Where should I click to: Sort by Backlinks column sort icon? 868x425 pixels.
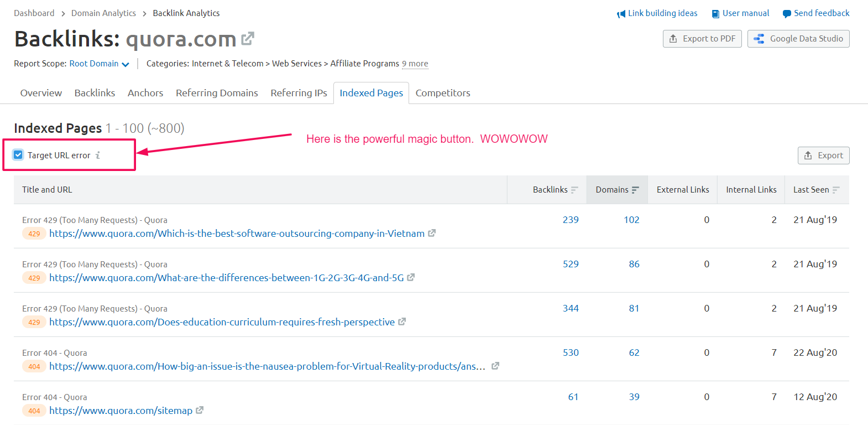point(574,190)
